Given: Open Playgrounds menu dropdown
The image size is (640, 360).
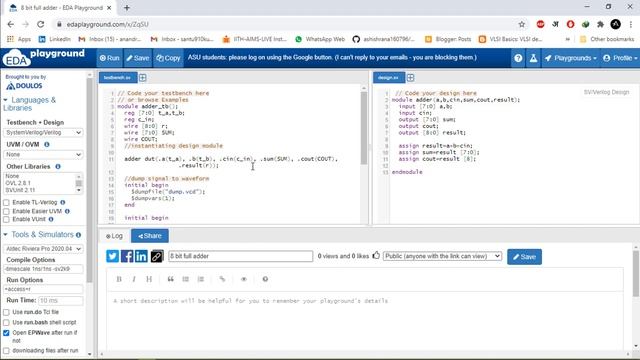Looking at the screenshot, I should click(x=570, y=58).
